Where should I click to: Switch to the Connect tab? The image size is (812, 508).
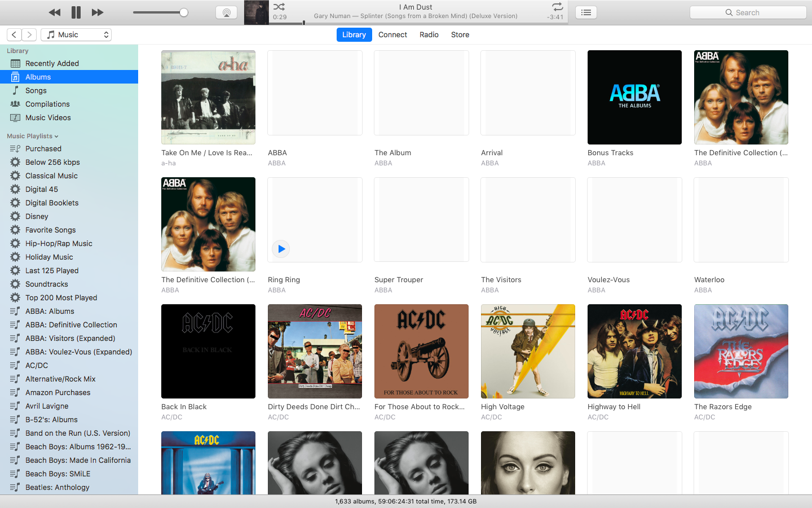click(392, 35)
